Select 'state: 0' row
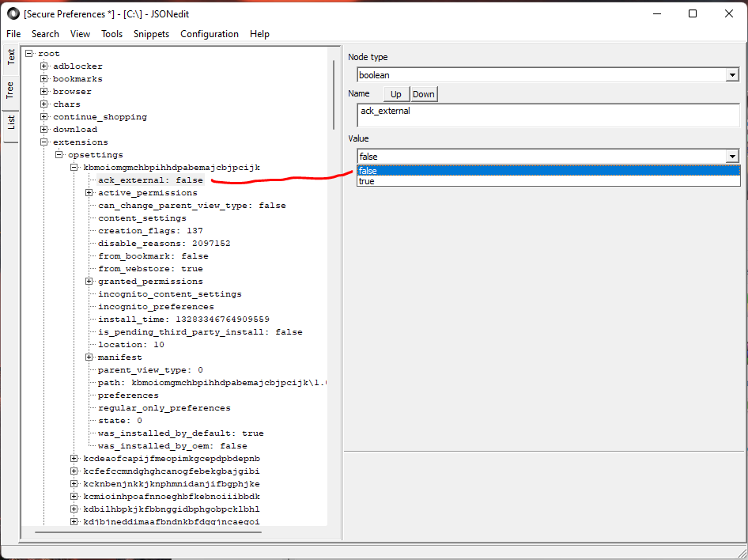 [x=120, y=420]
